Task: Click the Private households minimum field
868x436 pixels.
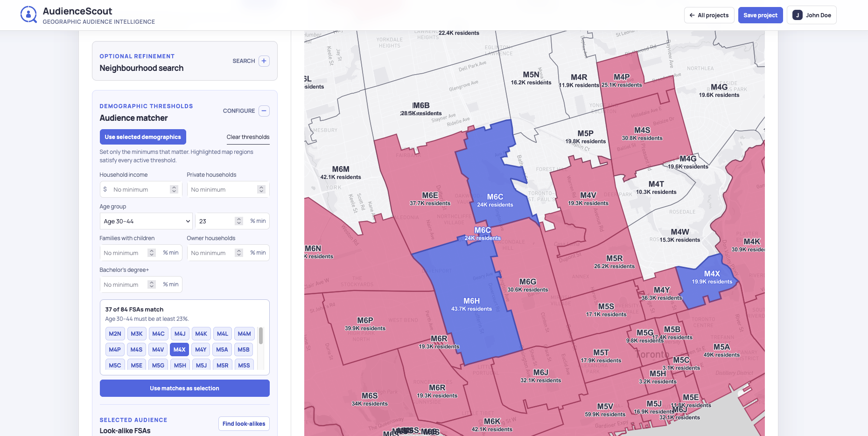Action: [228, 189]
